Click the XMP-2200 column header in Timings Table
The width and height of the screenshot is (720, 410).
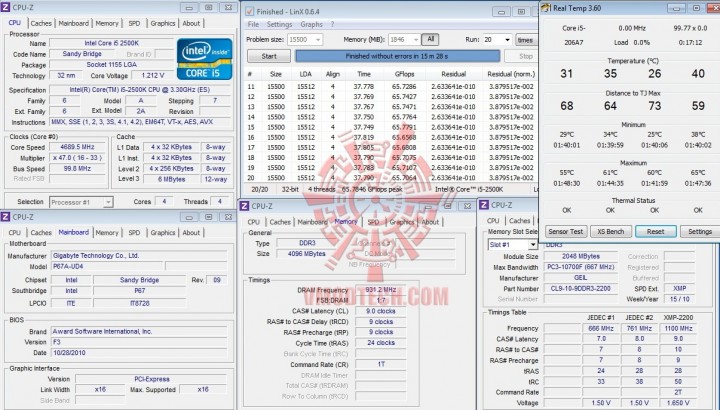point(678,317)
